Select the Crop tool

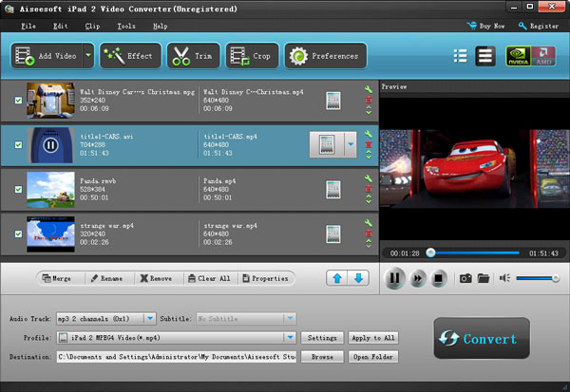[250, 56]
